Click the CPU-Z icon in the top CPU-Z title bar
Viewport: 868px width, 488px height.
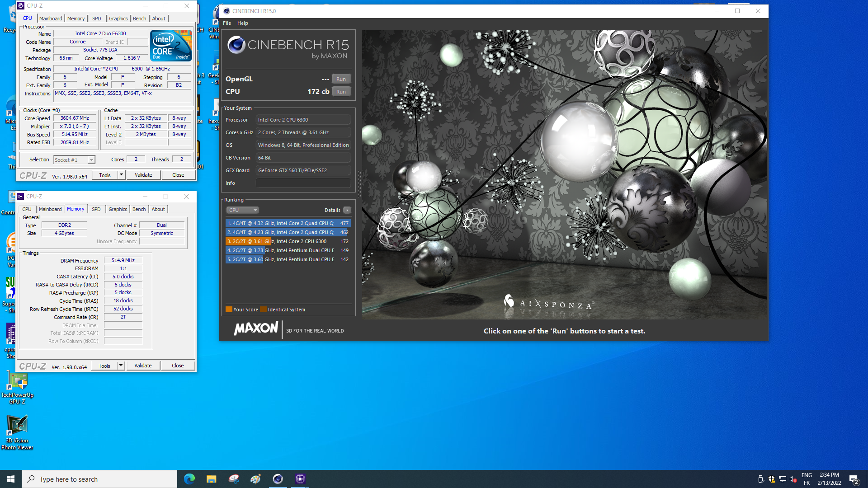(21, 6)
